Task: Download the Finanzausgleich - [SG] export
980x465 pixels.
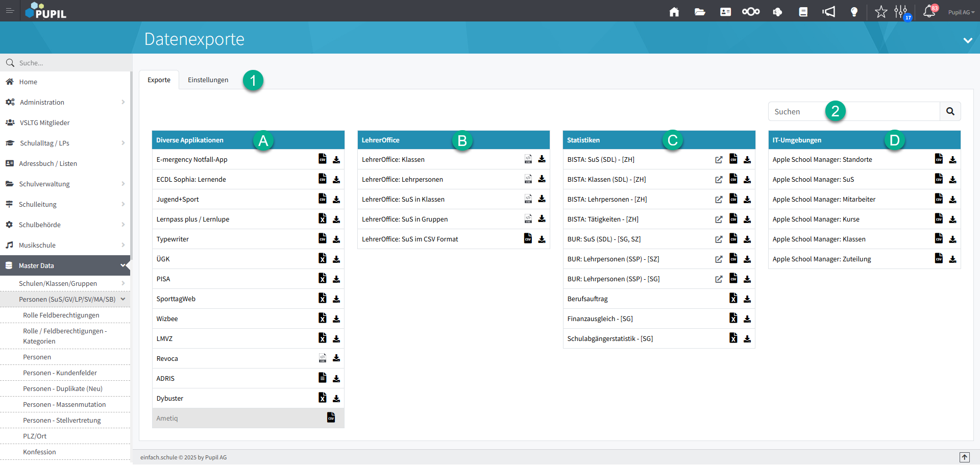Action: (747, 319)
